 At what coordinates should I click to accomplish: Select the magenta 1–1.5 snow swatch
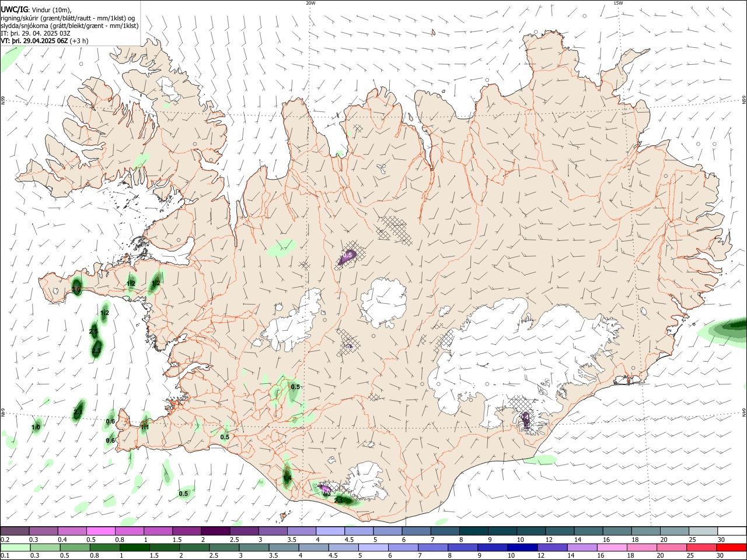click(158, 531)
